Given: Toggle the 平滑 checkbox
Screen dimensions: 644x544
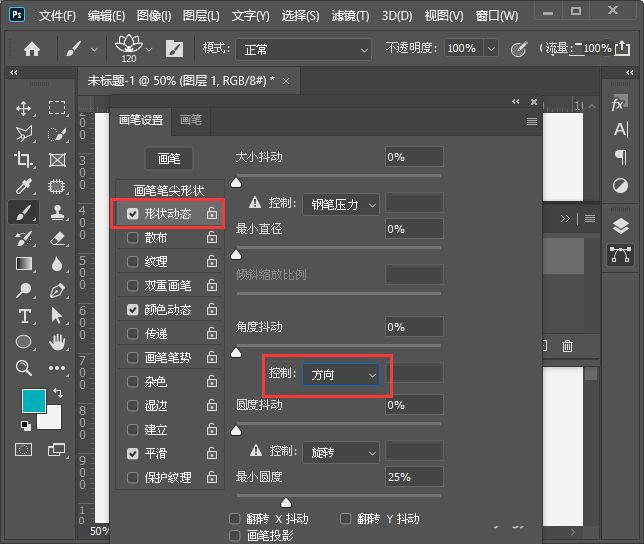Looking at the screenshot, I should (133, 454).
